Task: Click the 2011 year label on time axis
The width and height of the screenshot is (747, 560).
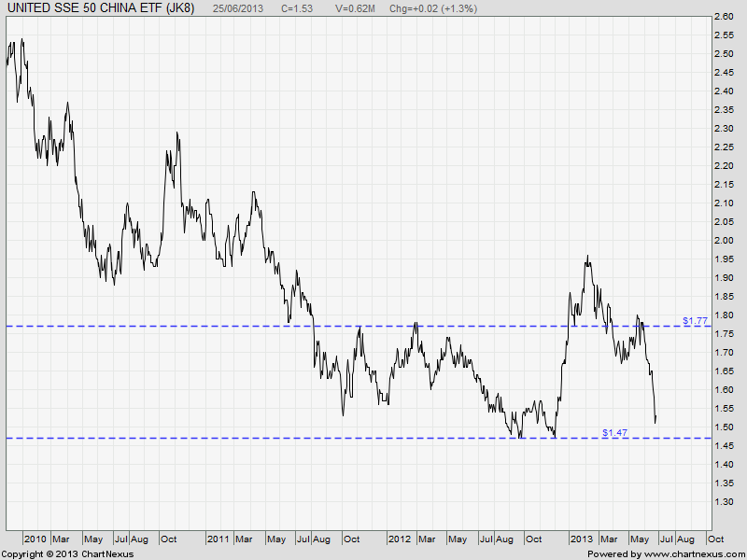Action: [218, 539]
